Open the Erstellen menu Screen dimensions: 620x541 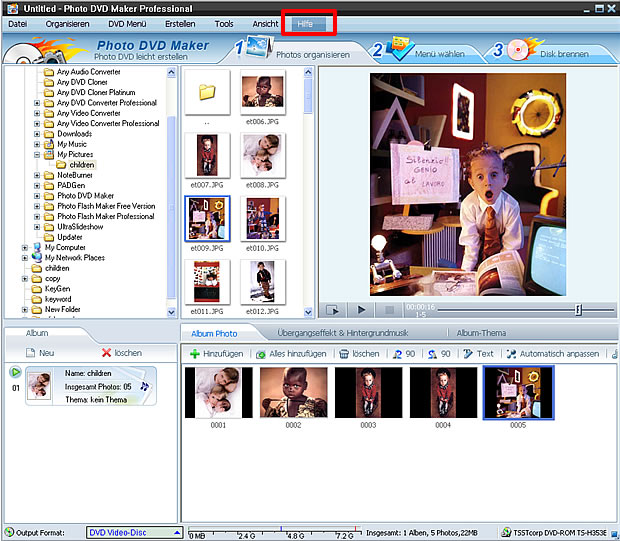click(x=180, y=24)
